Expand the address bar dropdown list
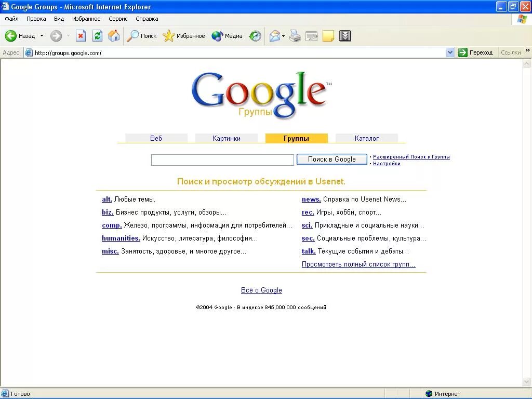532x399 pixels. 450,52
